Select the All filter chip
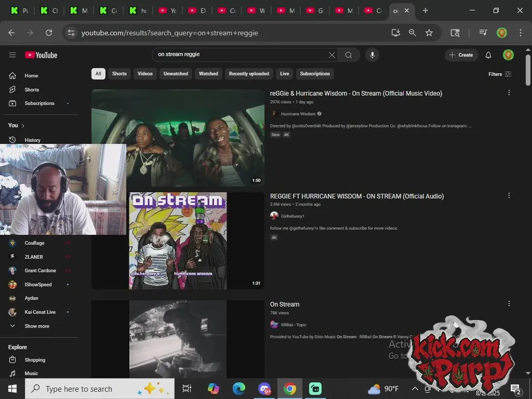The height and width of the screenshot is (399, 532). pos(99,74)
